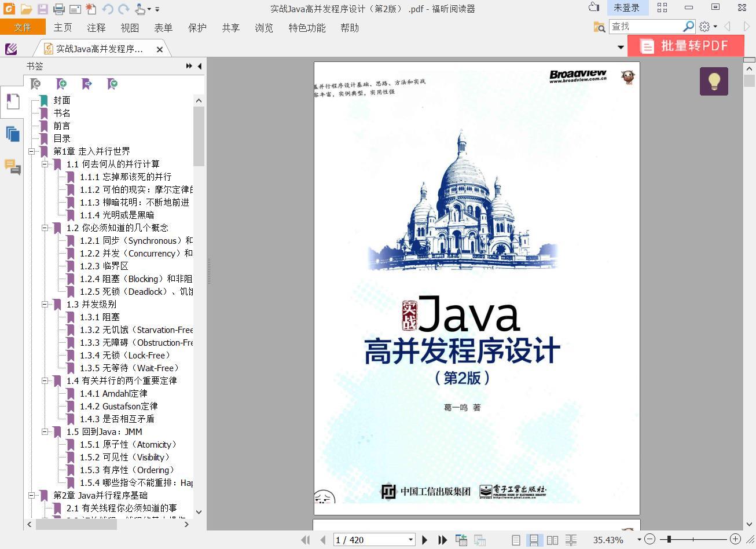Screen dimensions: 756x549
Task: Click the zoom slider handle
Action: (669, 539)
